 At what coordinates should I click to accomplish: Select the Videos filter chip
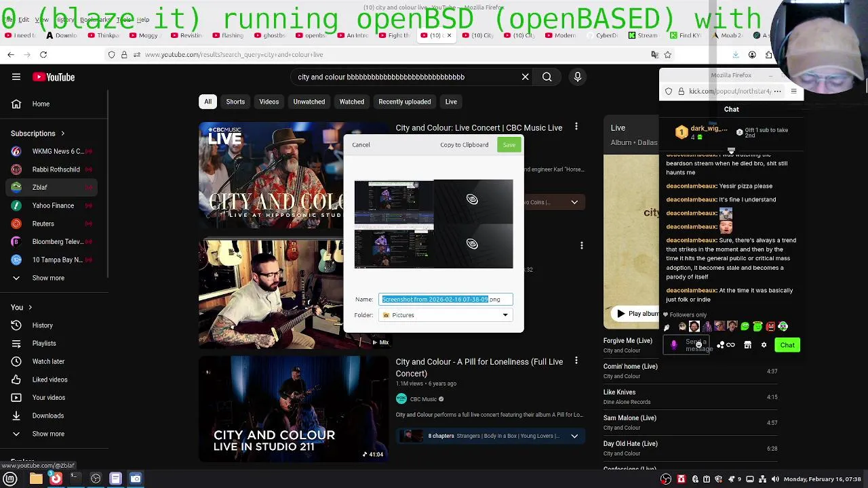coord(269,102)
